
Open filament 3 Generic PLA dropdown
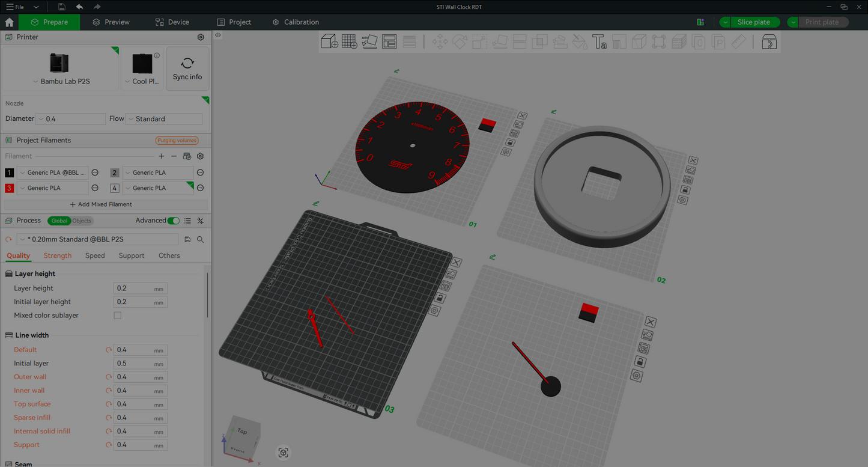[x=53, y=188]
